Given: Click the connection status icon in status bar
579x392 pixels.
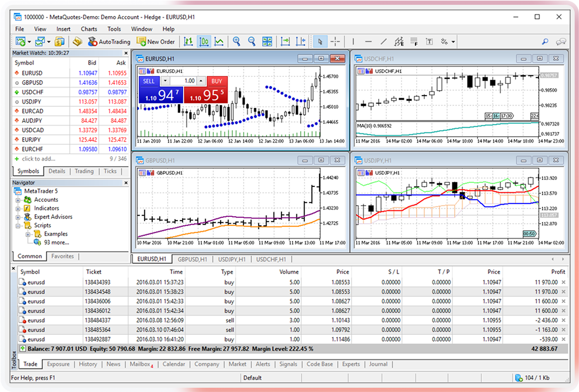Looking at the screenshot, I should (x=519, y=378).
